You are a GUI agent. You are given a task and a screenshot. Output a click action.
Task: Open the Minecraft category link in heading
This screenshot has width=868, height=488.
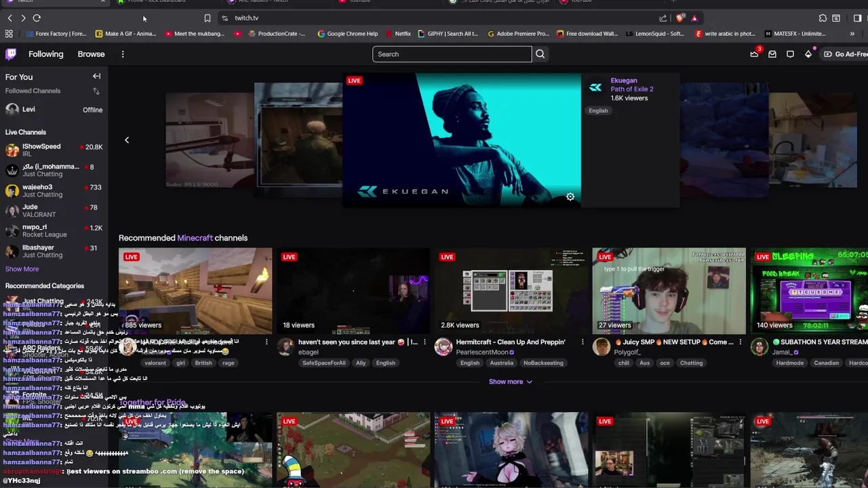click(195, 238)
